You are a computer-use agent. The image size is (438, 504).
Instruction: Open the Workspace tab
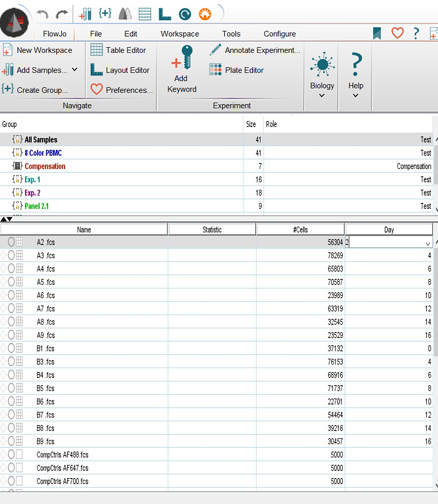pos(180,34)
